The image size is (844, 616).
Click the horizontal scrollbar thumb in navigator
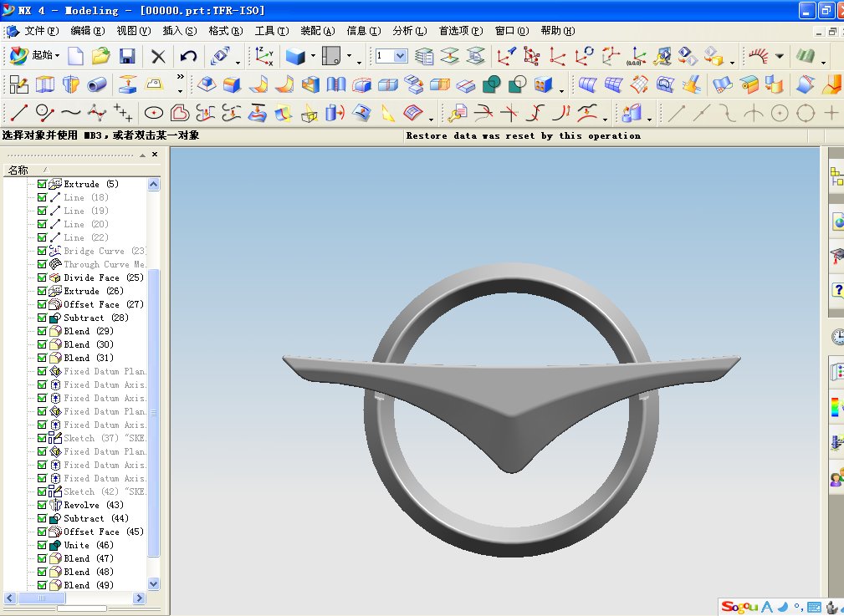42,598
